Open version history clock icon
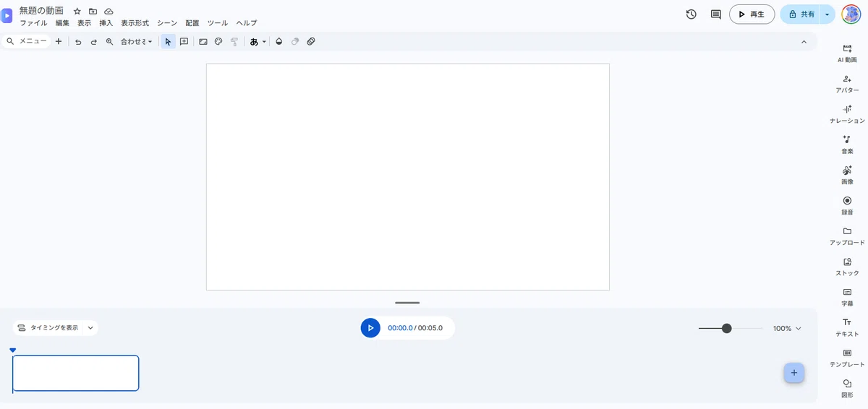The height and width of the screenshot is (409, 868). pos(692,14)
